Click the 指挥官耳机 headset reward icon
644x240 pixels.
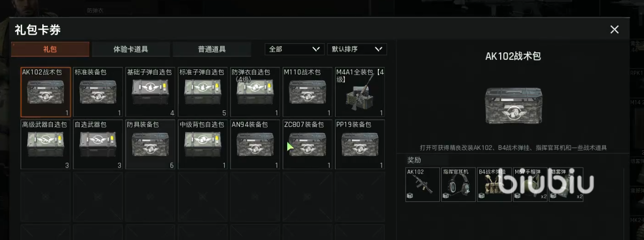point(458,185)
